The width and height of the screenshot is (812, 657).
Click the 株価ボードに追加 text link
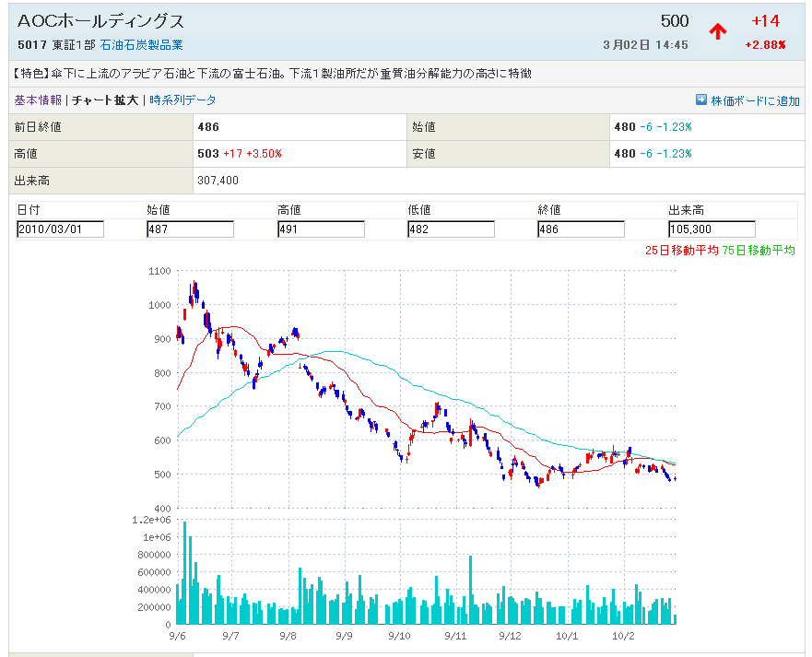[755, 100]
